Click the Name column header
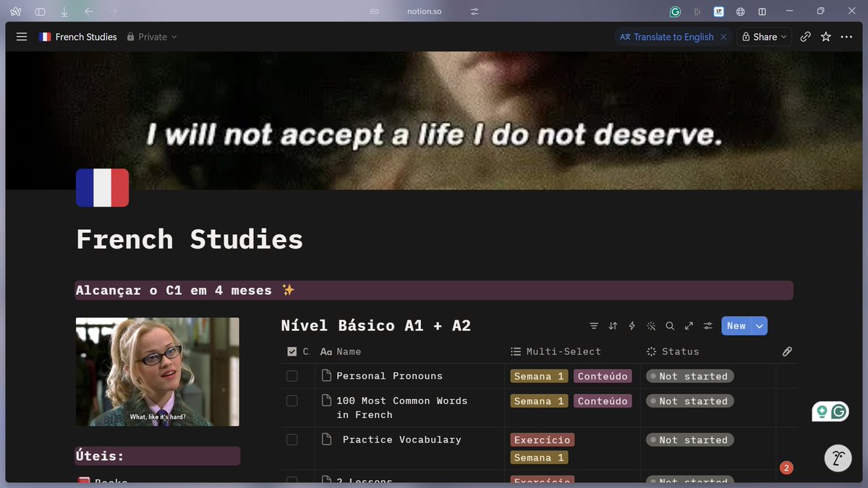 pyautogui.click(x=341, y=351)
